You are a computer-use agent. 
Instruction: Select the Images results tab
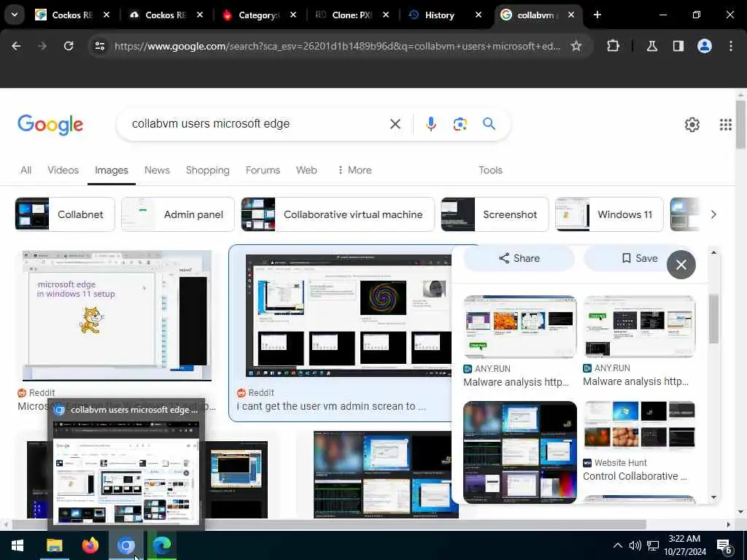[112, 170]
